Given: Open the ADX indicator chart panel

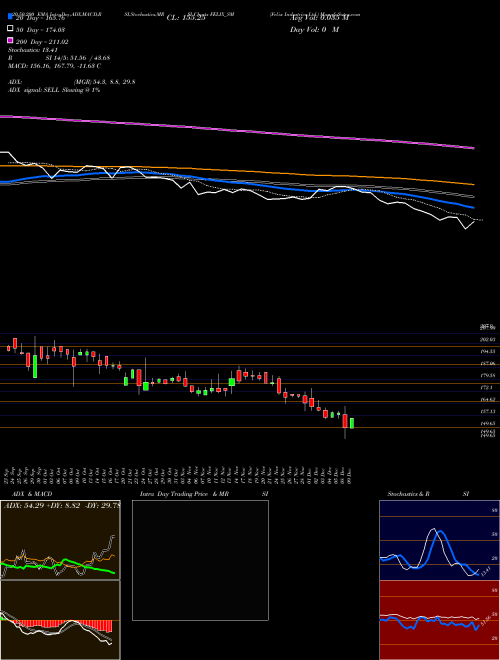Looking at the screenshot, I should 60,540.
